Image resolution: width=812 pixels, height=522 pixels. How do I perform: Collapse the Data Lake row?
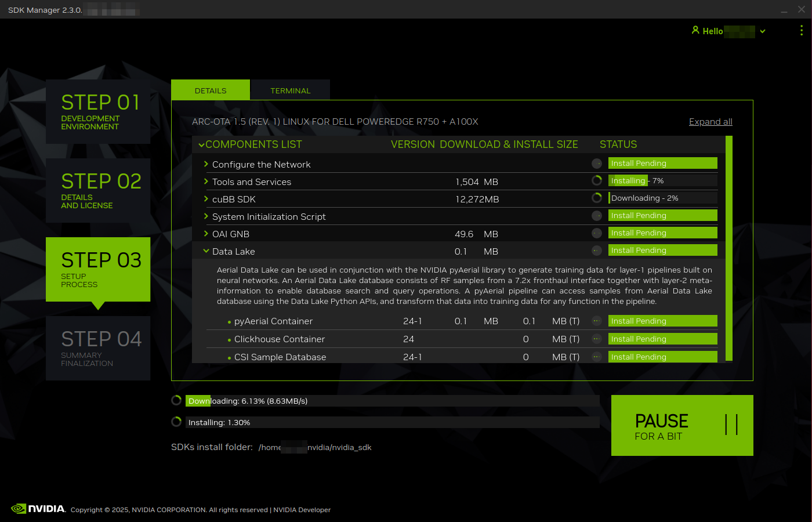(x=206, y=251)
